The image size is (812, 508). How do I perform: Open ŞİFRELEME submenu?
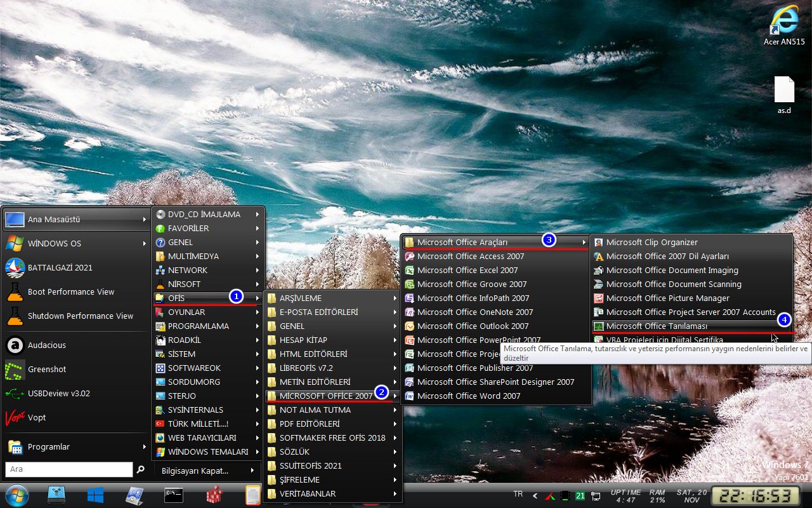333,479
